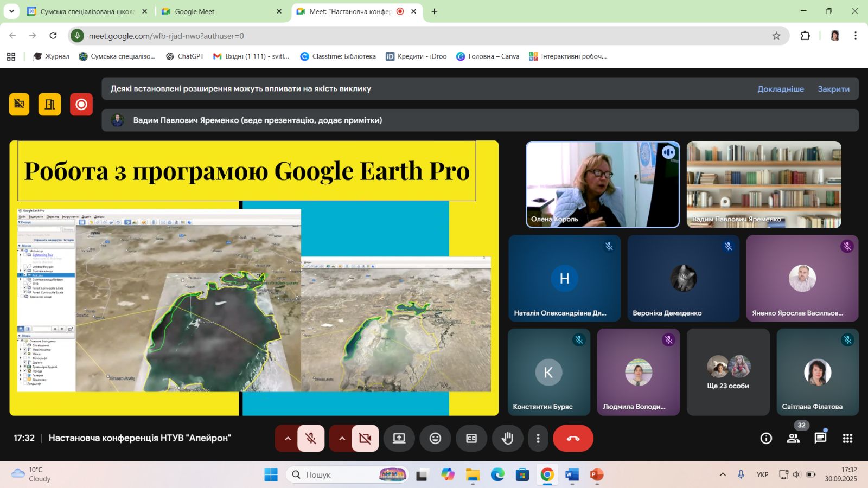Unmute the microphone
This screenshot has width=868, height=488.
(x=311, y=438)
